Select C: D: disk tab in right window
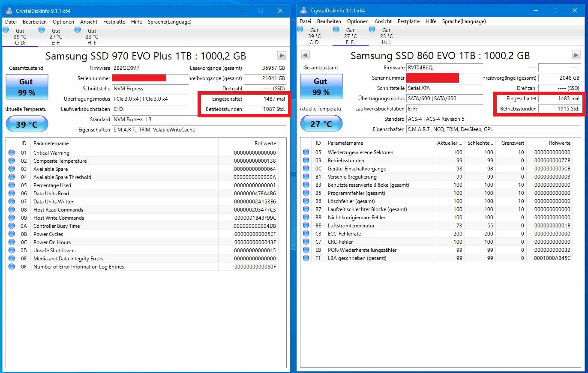Viewport: 588px width, 373px height. [314, 36]
